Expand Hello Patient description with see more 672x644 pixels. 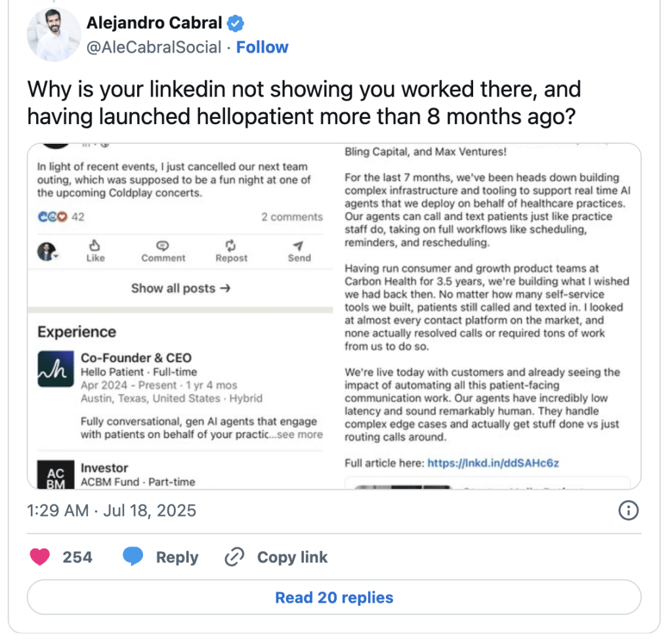click(x=299, y=435)
